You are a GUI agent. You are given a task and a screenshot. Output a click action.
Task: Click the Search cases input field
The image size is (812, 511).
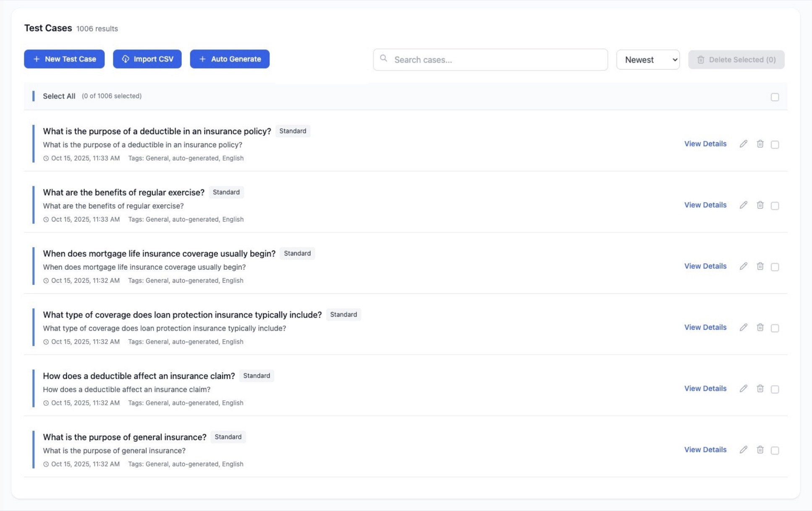coord(495,60)
